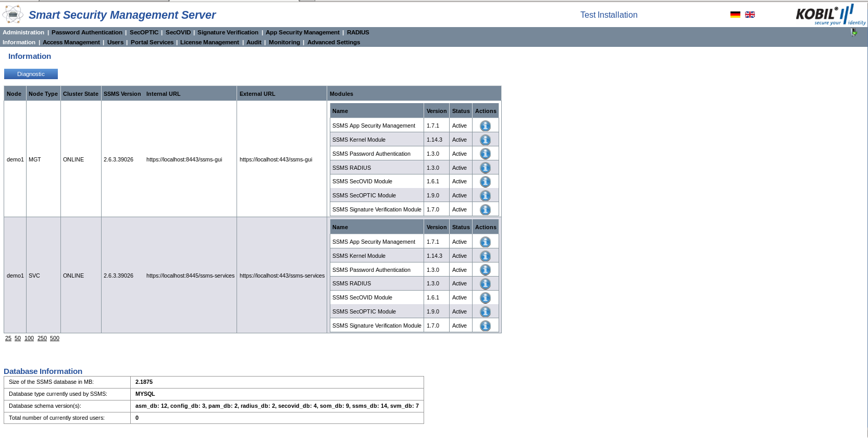Viewport: 868px width, 438px height.
Task: Click the KOBIL logo
Action: (830, 15)
